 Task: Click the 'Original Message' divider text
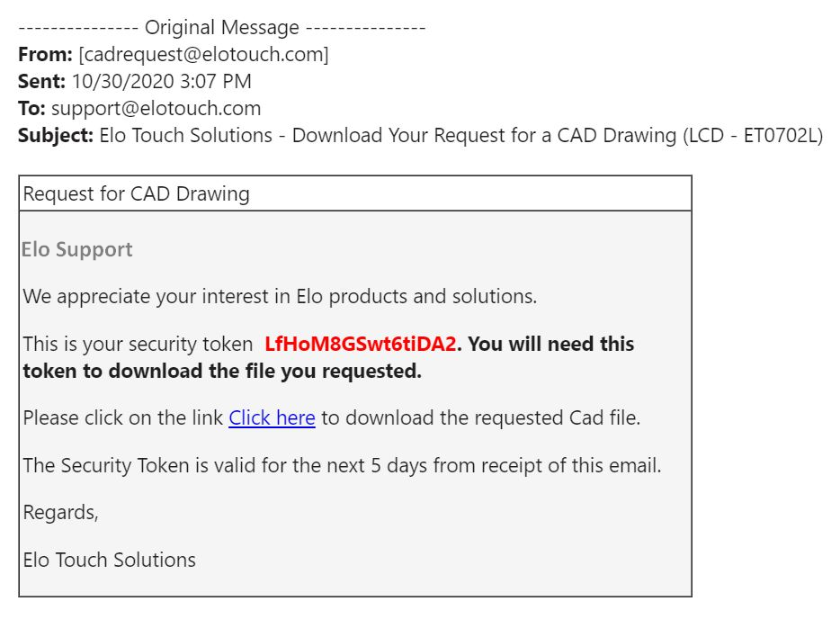click(222, 27)
